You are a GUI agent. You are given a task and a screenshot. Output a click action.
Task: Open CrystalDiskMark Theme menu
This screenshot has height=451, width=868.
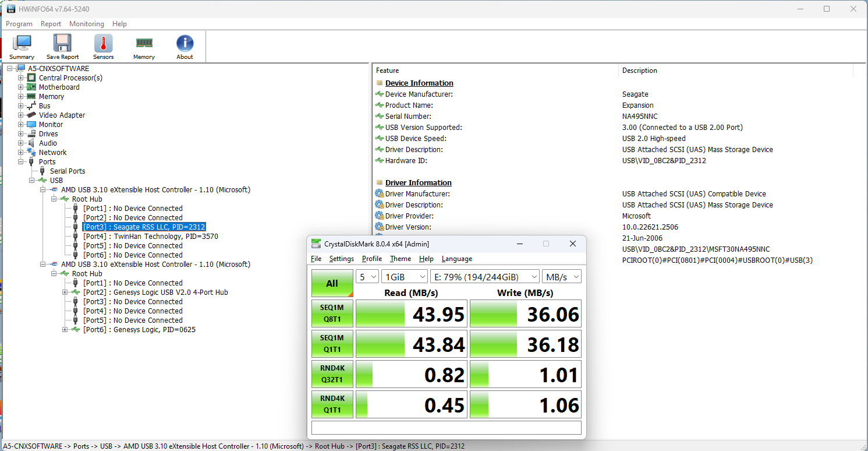[401, 259]
